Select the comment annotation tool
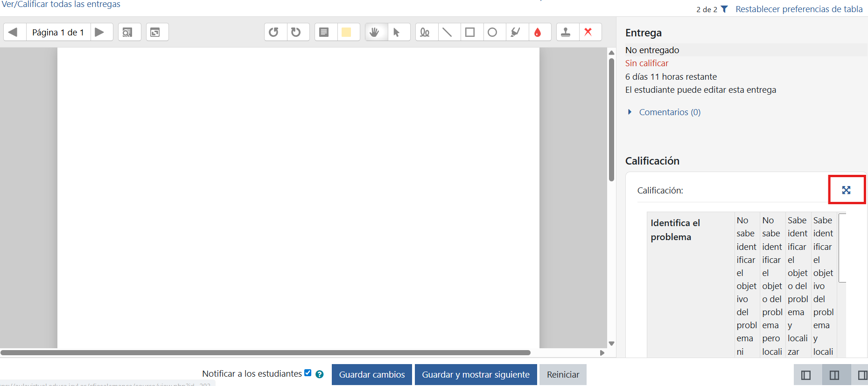This screenshot has height=386, width=868. click(x=324, y=32)
